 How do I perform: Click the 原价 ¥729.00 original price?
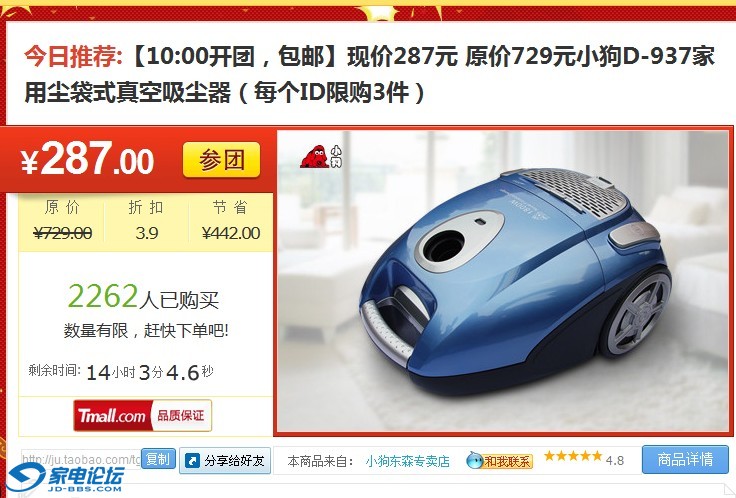(x=62, y=220)
